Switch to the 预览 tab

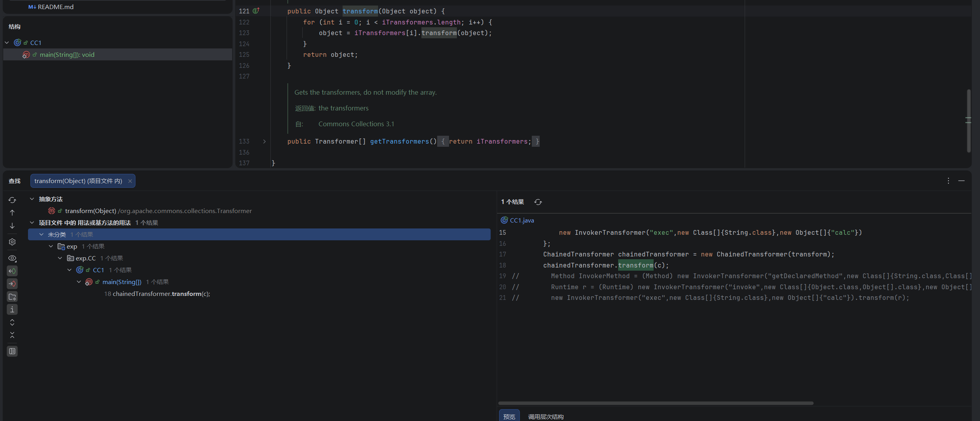click(509, 416)
